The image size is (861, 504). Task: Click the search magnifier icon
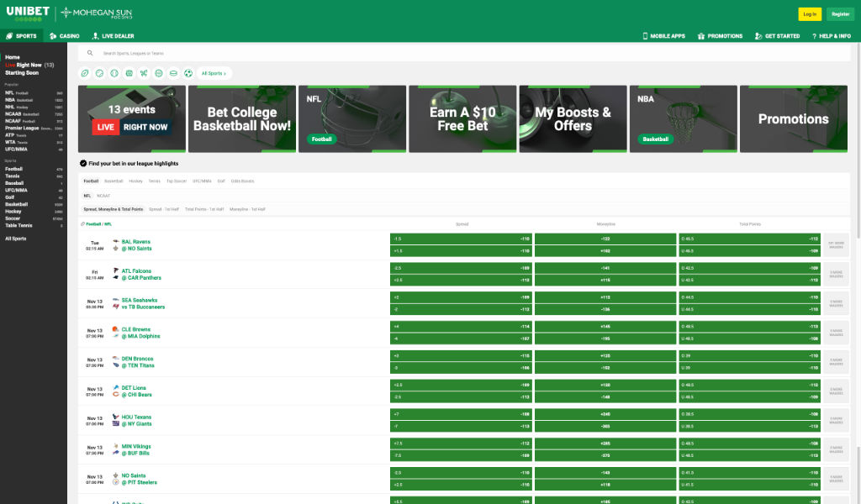(90, 53)
